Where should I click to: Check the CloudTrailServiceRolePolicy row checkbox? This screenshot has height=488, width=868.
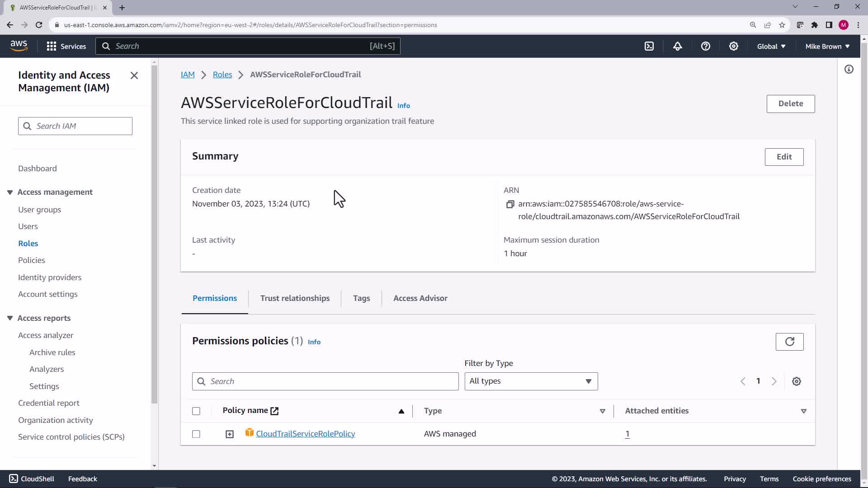click(196, 434)
